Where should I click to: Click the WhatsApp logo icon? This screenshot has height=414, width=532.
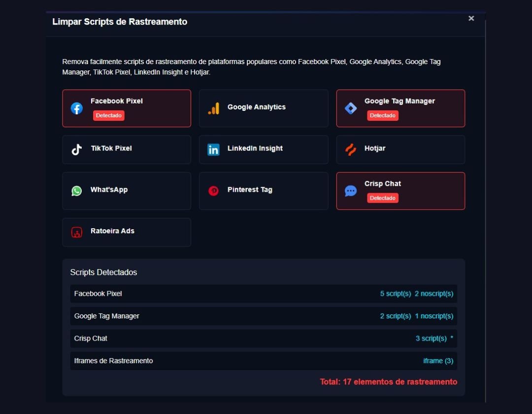tap(76, 191)
